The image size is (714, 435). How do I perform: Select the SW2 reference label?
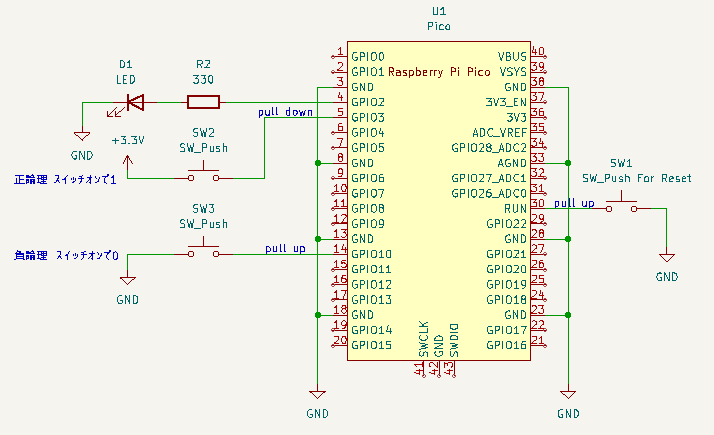203,133
